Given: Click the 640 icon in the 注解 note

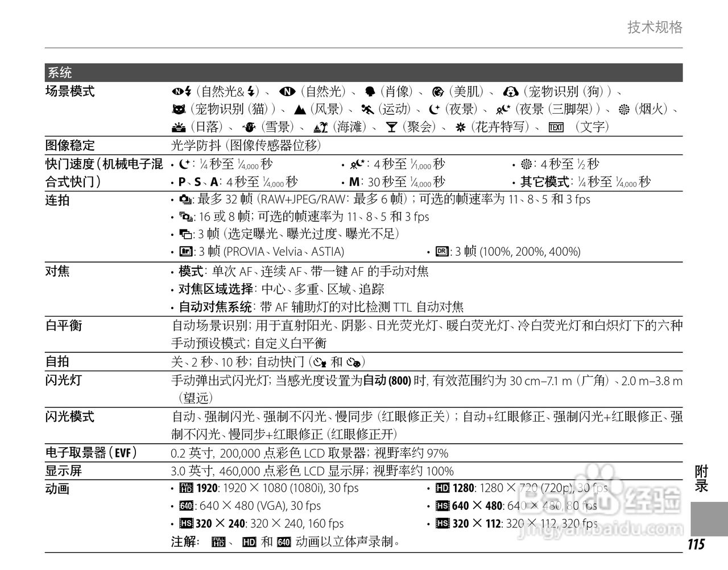Looking at the screenshot, I should (284, 542).
